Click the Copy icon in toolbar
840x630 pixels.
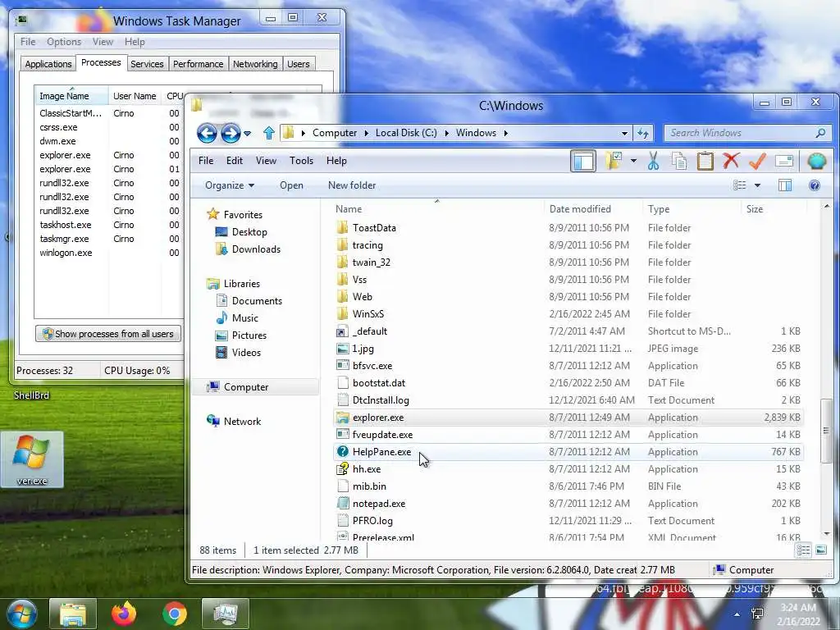tap(679, 161)
